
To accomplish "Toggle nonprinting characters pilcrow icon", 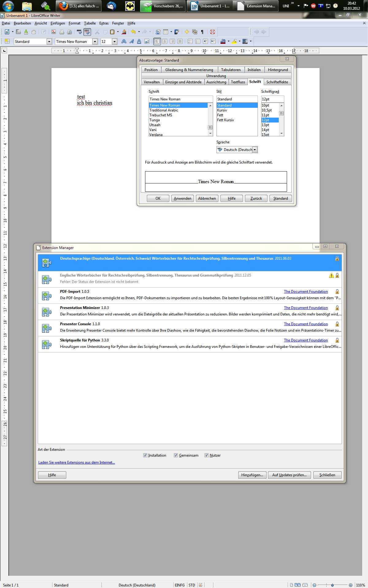I will (x=202, y=32).
